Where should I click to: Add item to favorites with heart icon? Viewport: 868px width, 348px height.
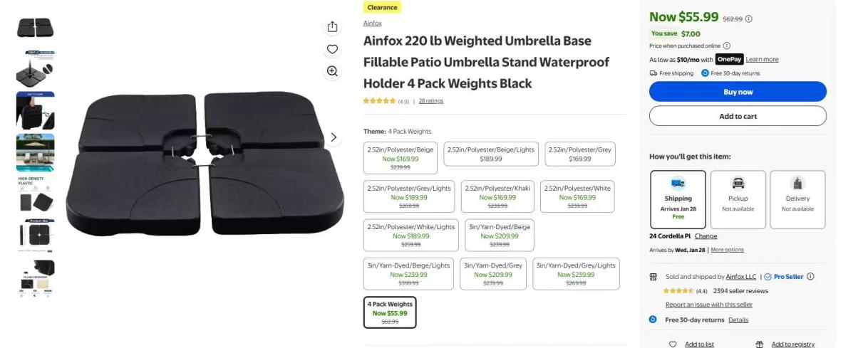[x=332, y=49]
